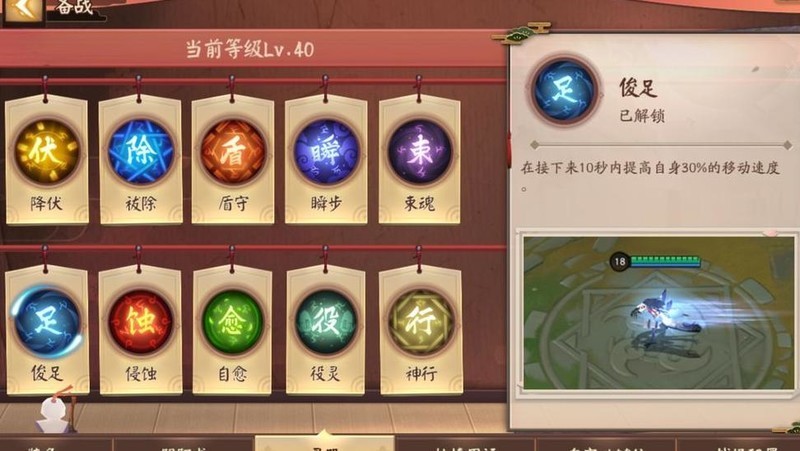Tap the white paper doll mascot
The width and height of the screenshot is (800, 451).
[x=55, y=411]
